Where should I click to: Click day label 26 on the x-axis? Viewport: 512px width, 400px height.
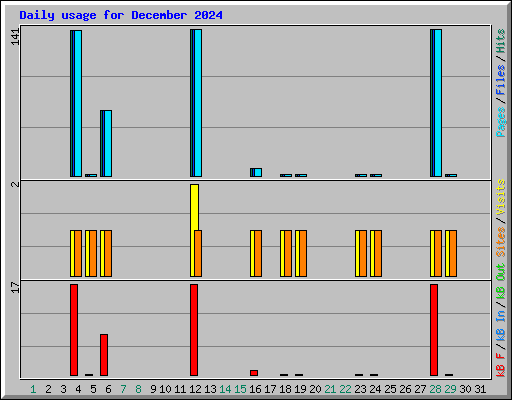(x=405, y=389)
